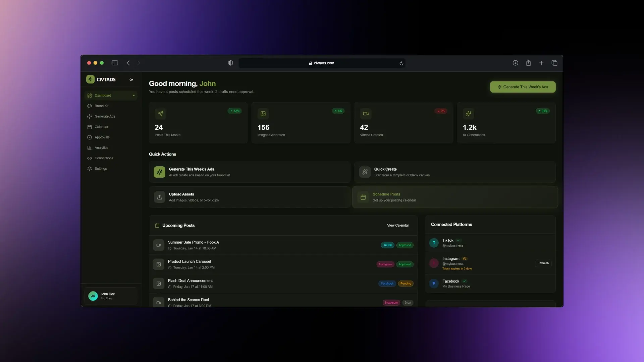644x362 pixels.
Task: Toggle the dark mode moon icon
Action: (131, 79)
